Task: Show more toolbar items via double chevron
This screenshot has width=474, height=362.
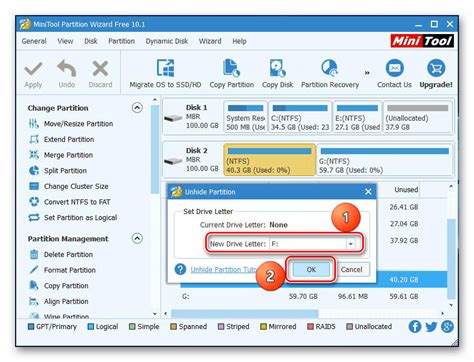Action: pos(367,73)
